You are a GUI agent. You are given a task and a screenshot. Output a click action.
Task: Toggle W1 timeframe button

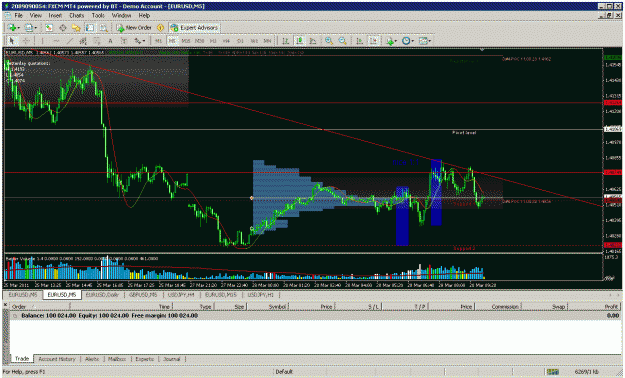tap(254, 41)
